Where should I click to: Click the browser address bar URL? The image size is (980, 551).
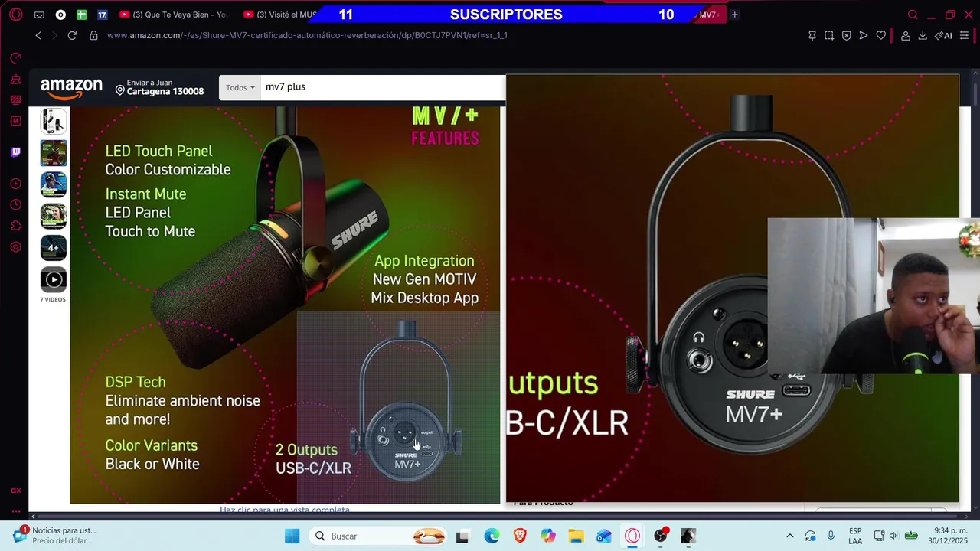307,35
